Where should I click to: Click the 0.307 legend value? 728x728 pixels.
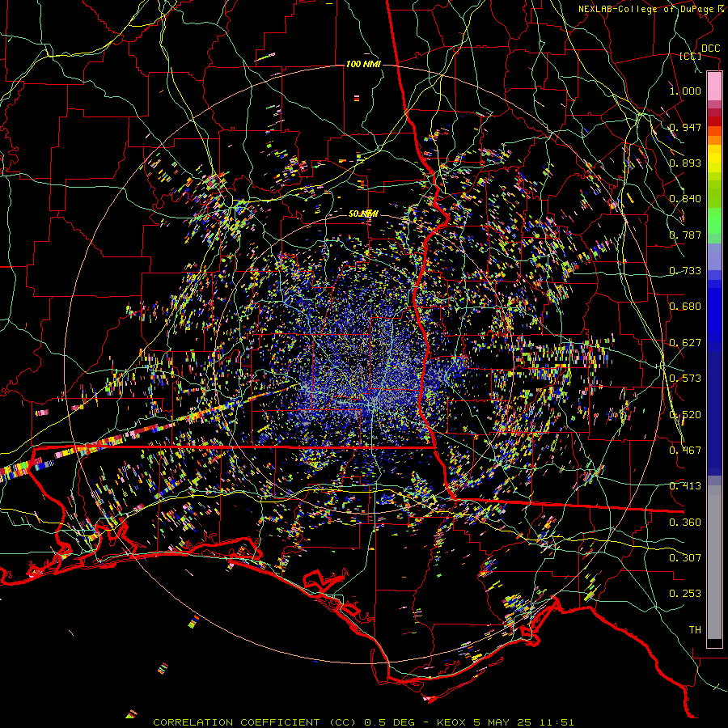pyautogui.click(x=685, y=557)
